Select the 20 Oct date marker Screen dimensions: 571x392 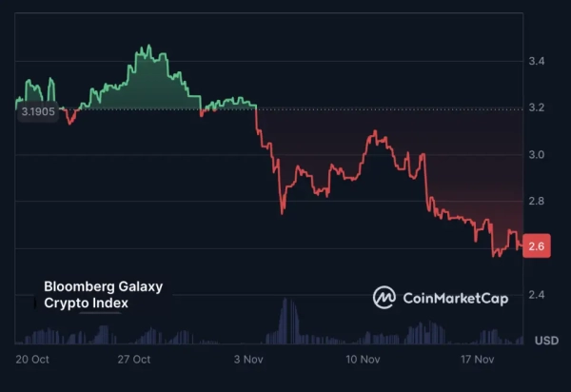32,360
